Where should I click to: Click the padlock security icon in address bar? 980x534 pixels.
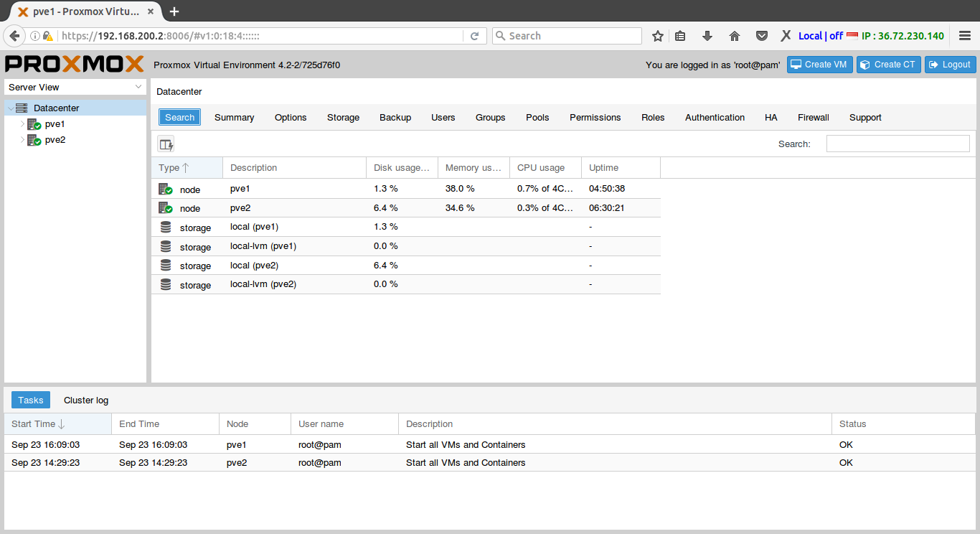coord(48,36)
